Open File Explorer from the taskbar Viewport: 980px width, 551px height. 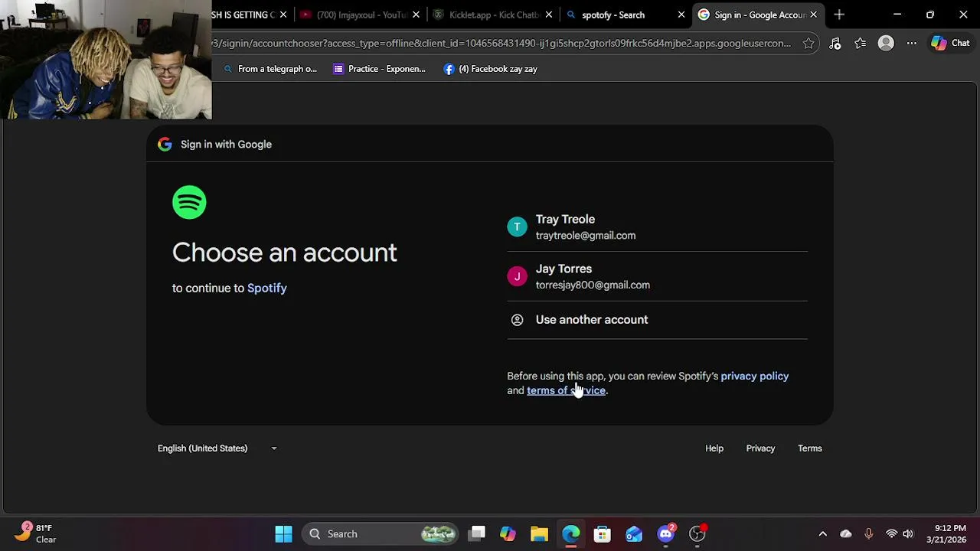click(540, 534)
